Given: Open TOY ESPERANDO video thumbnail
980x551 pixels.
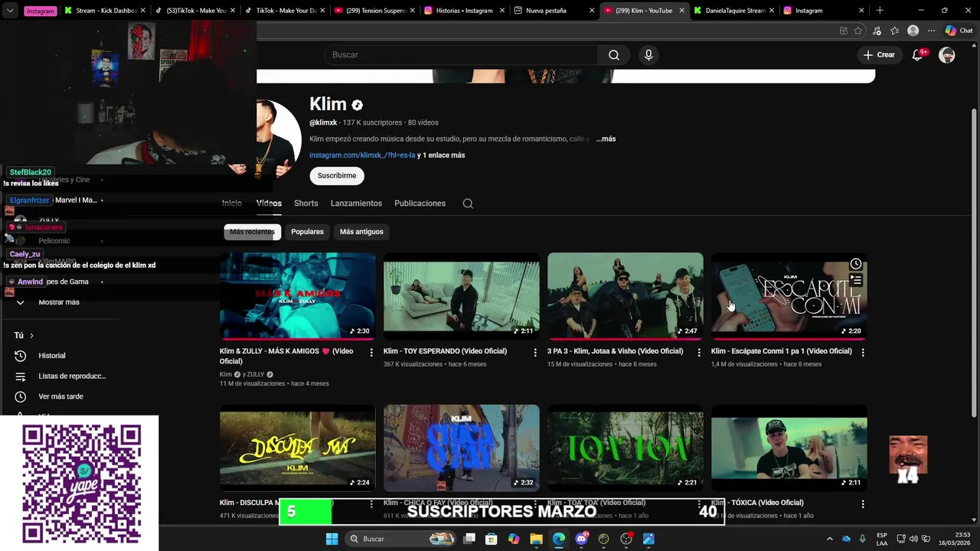Looking at the screenshot, I should click(x=462, y=295).
